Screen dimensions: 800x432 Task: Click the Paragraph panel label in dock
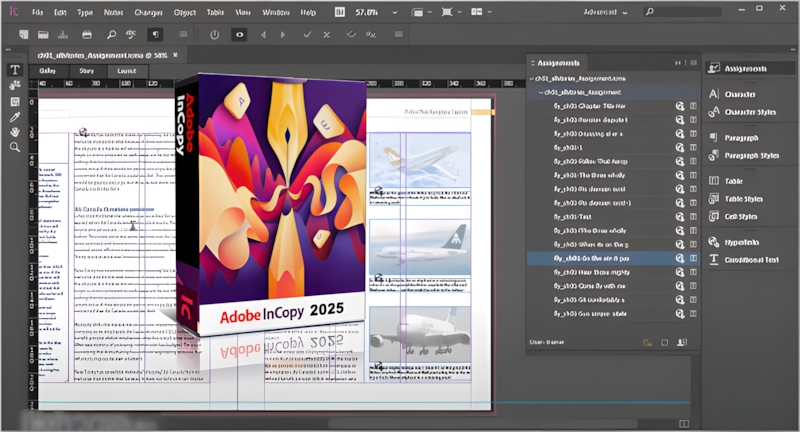(x=741, y=138)
